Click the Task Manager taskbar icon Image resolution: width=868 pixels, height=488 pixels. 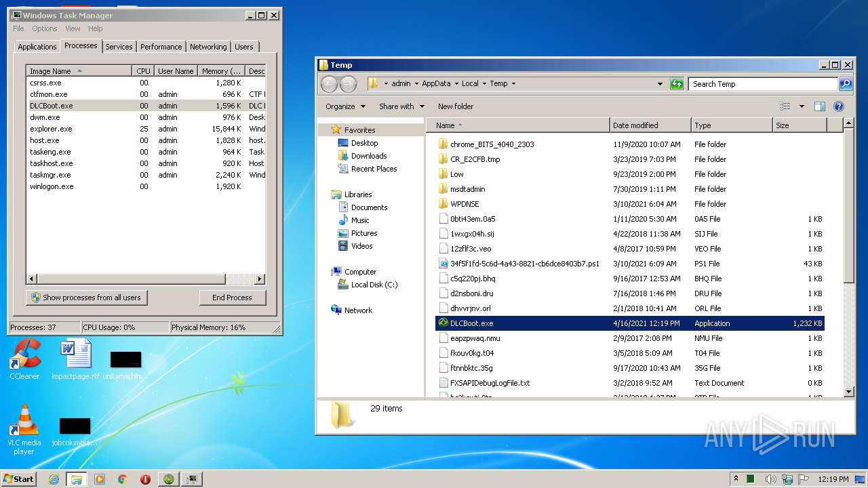(x=192, y=479)
